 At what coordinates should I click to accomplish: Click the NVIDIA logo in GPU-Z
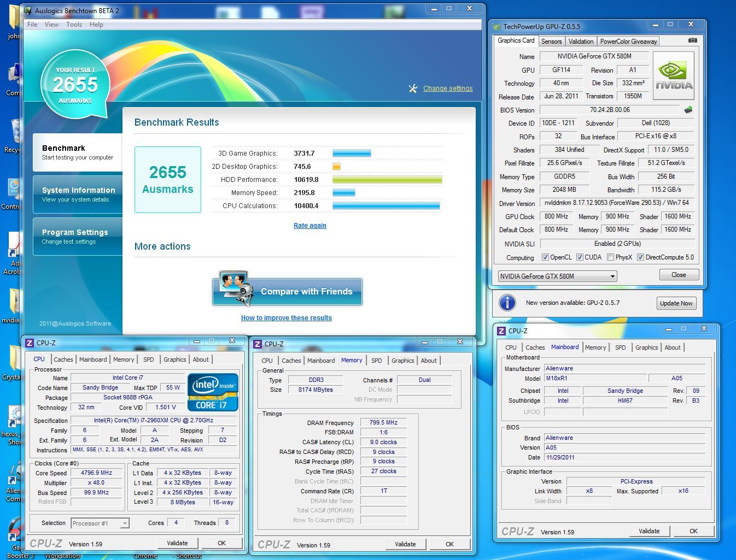point(674,75)
